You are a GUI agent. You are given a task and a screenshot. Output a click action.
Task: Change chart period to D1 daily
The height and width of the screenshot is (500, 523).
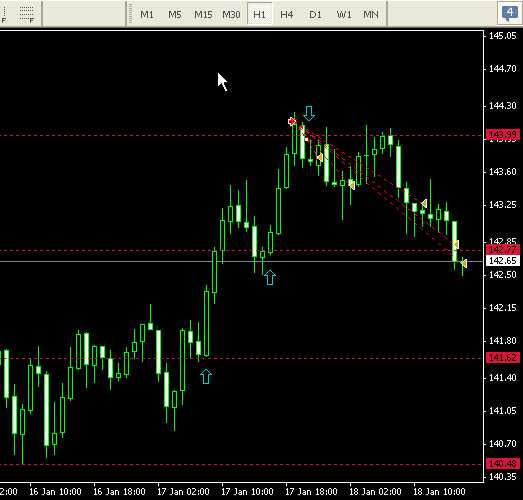click(315, 15)
